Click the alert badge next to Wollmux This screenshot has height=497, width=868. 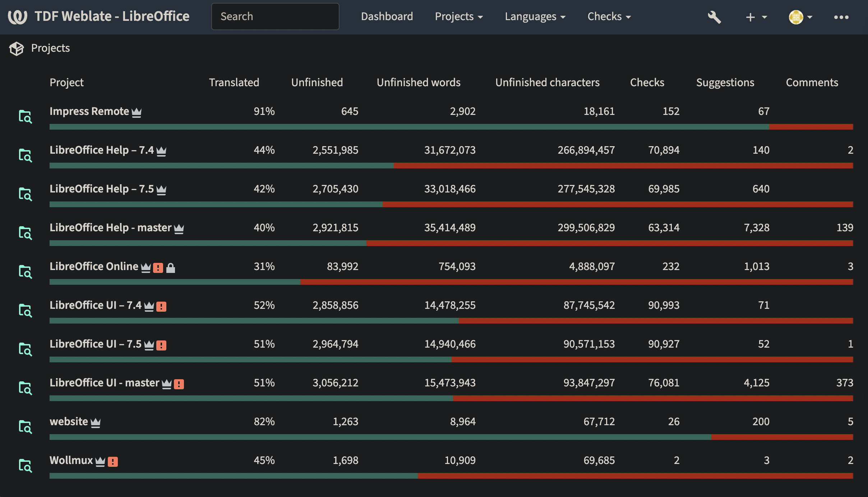point(113,461)
